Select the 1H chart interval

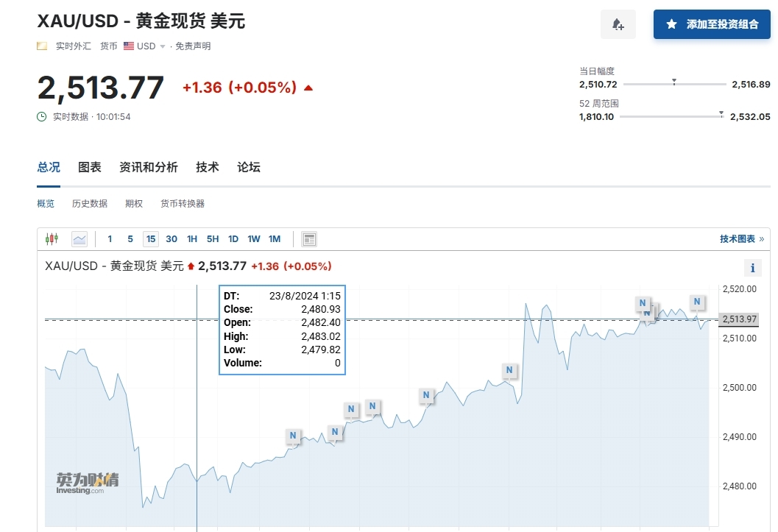pos(192,239)
